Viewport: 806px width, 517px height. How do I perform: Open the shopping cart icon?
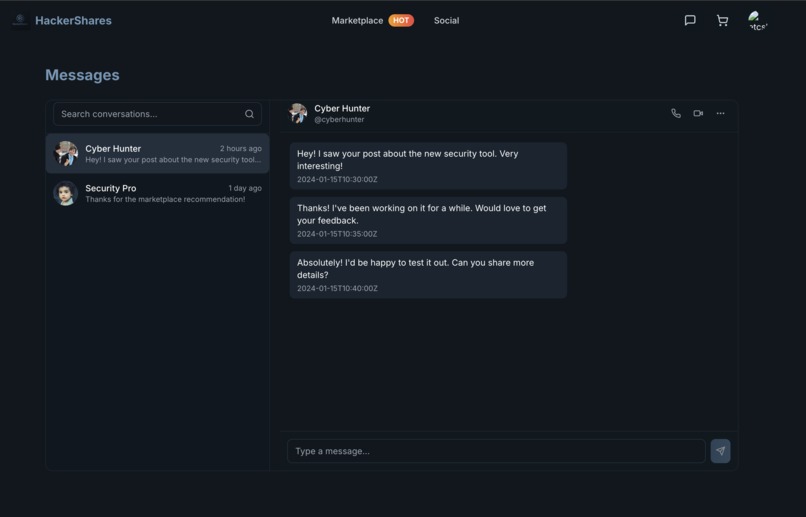[x=722, y=20]
